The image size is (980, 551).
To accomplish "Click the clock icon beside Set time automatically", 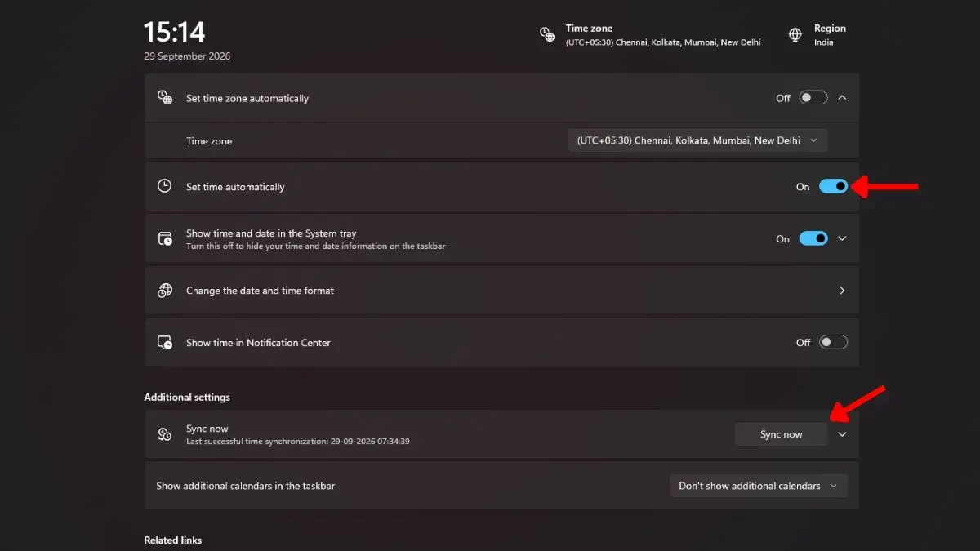I will pyautogui.click(x=165, y=186).
